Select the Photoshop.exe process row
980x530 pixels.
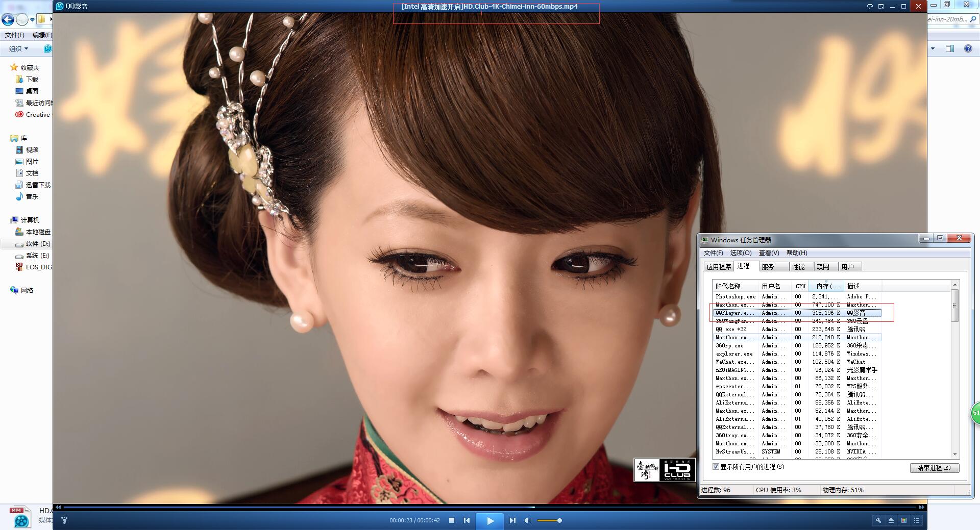coord(797,296)
